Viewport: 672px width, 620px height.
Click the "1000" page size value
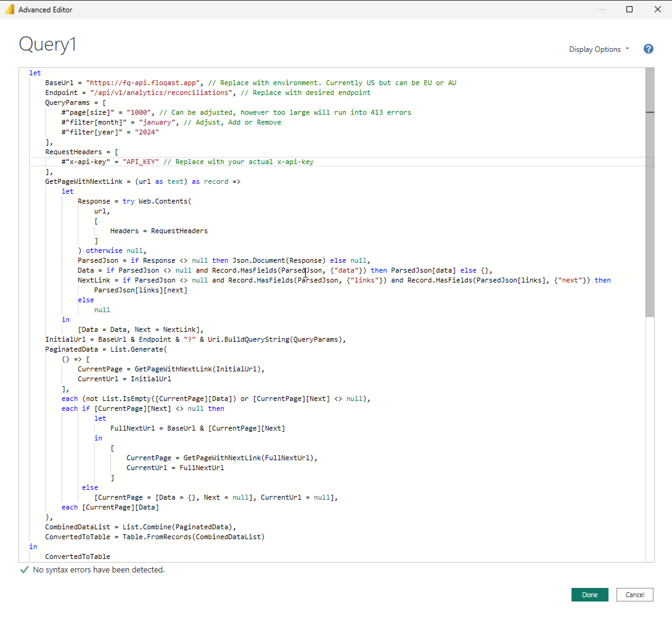(139, 112)
